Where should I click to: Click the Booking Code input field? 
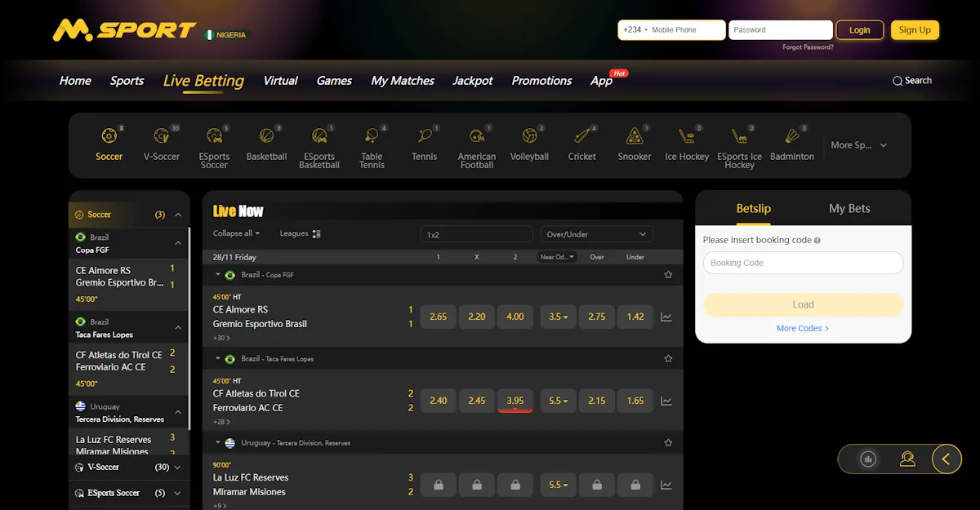(x=803, y=263)
